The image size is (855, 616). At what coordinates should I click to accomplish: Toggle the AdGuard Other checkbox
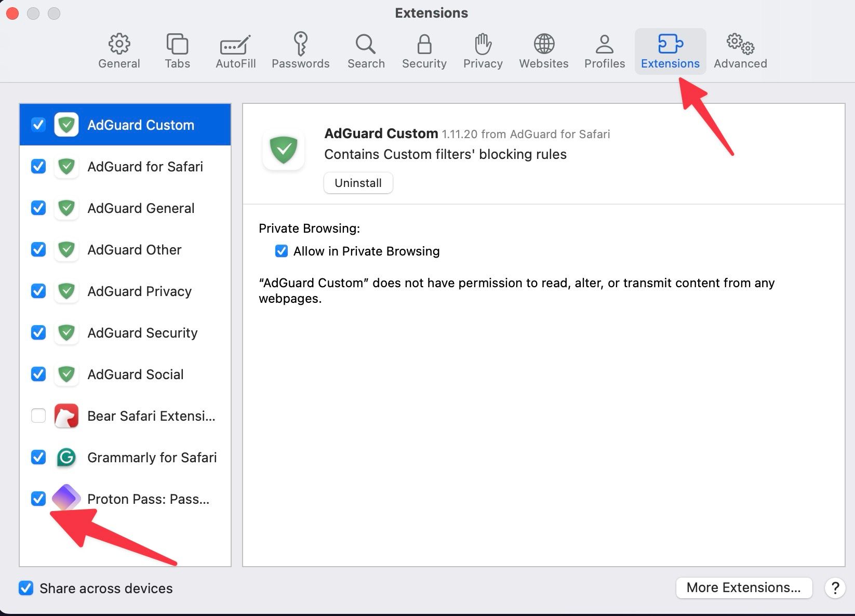(38, 249)
